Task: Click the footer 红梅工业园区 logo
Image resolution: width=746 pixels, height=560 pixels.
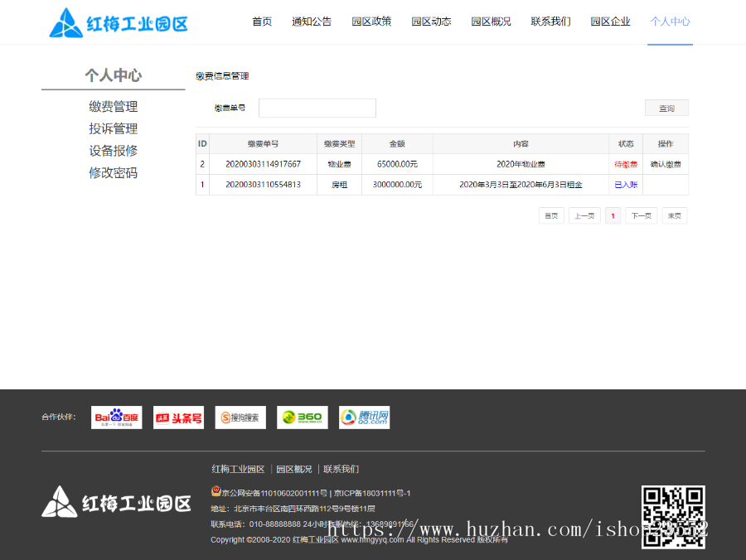Action: pos(115,504)
